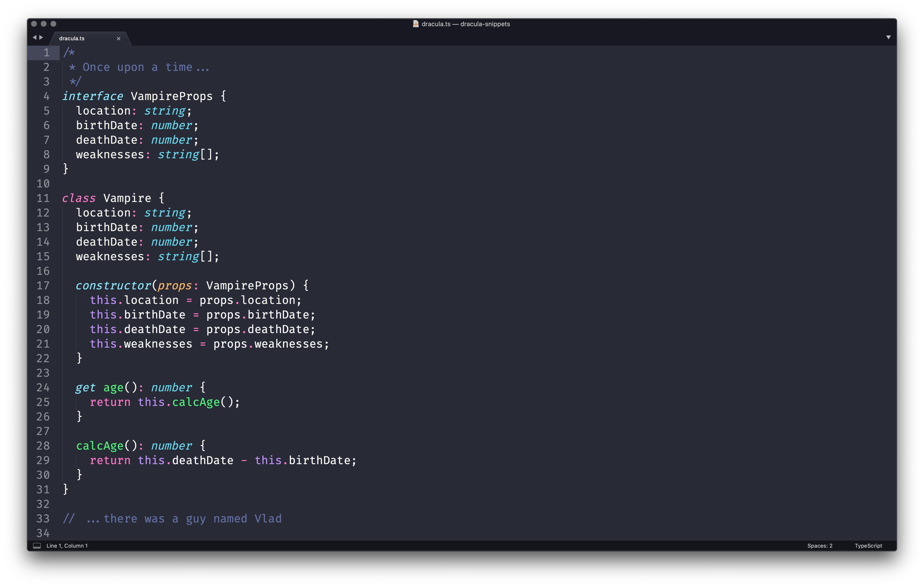924x587 pixels.
Task: Click the minimize window button
Action: click(44, 24)
